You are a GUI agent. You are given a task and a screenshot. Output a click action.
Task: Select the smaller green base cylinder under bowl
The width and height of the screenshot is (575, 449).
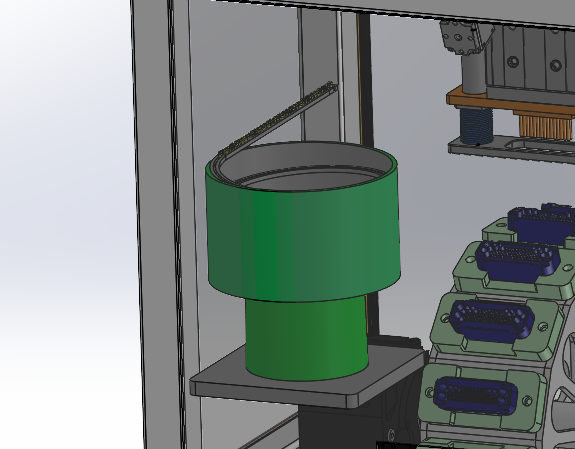(x=307, y=339)
